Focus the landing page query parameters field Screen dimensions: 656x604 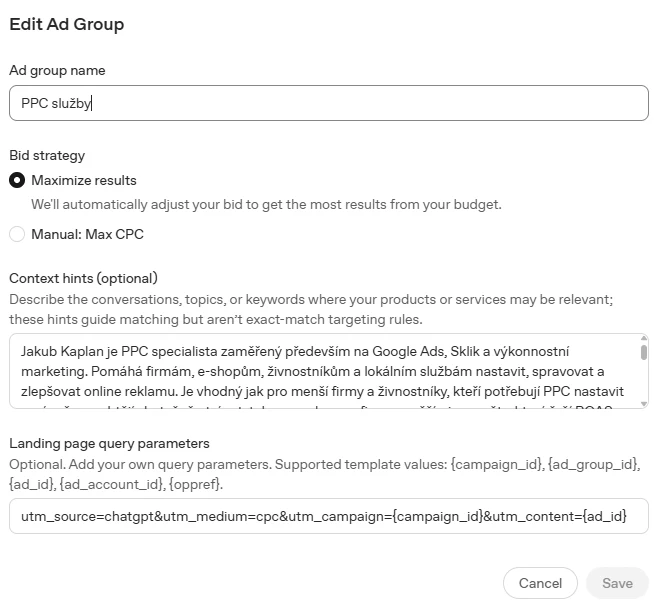pos(328,516)
